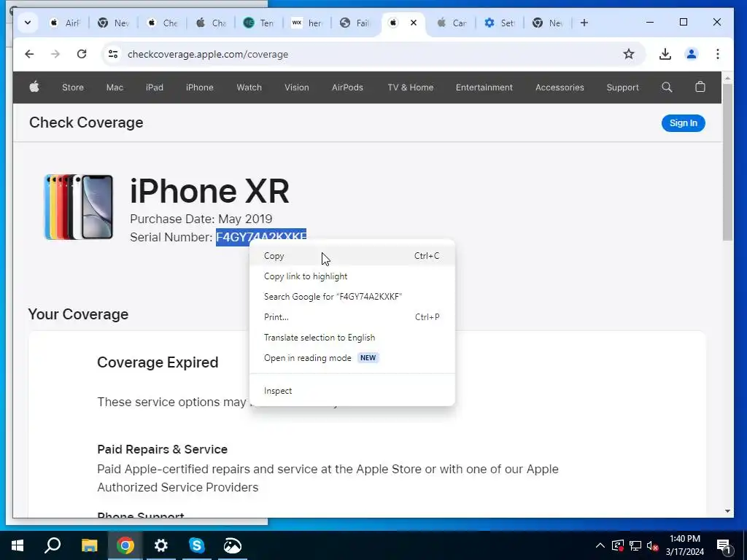Image resolution: width=747 pixels, height=560 pixels.
Task: Open Windows taskbar search
Action: 53,545
